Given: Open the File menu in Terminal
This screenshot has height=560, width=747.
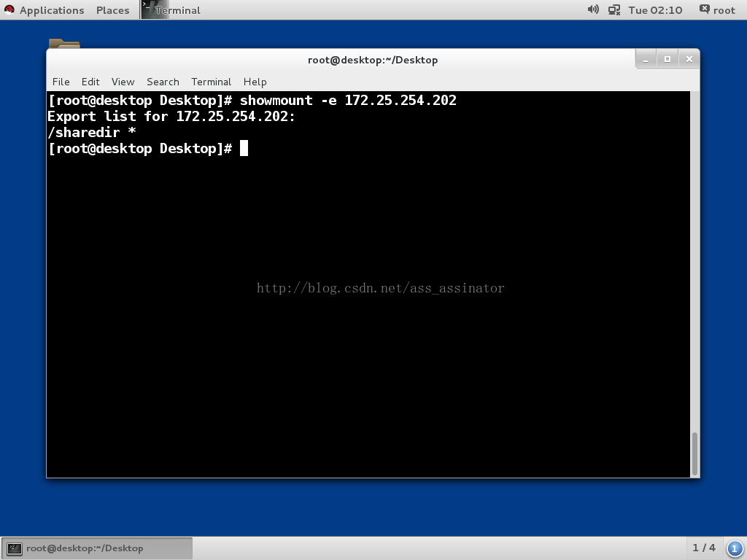Looking at the screenshot, I should 61,82.
